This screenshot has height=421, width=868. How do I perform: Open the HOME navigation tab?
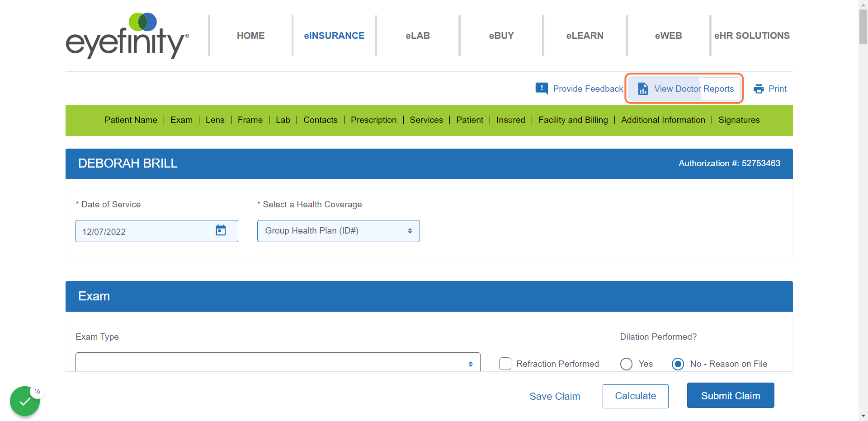(x=251, y=36)
